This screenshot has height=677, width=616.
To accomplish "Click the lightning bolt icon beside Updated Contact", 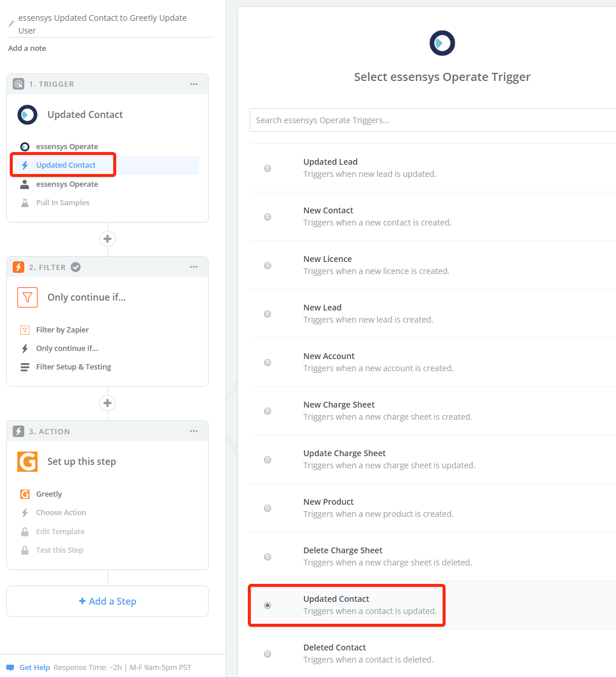I will (x=25, y=165).
